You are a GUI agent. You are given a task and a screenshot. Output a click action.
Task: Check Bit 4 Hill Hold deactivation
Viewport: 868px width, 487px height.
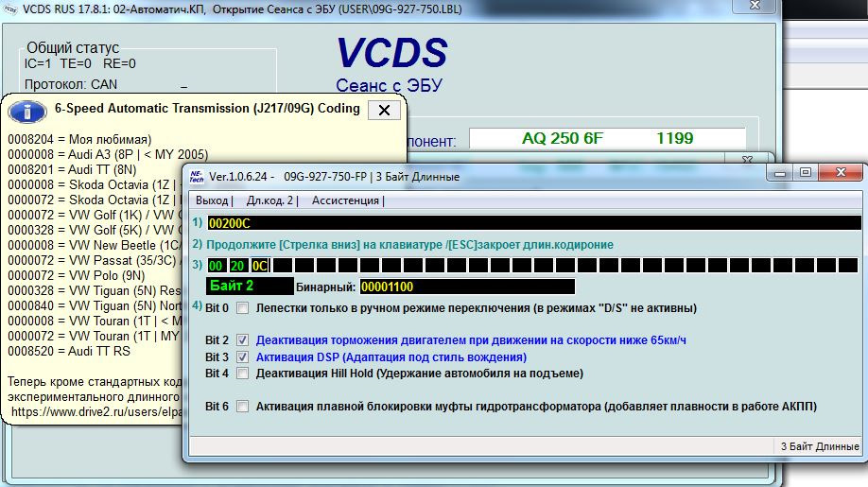click(242, 374)
